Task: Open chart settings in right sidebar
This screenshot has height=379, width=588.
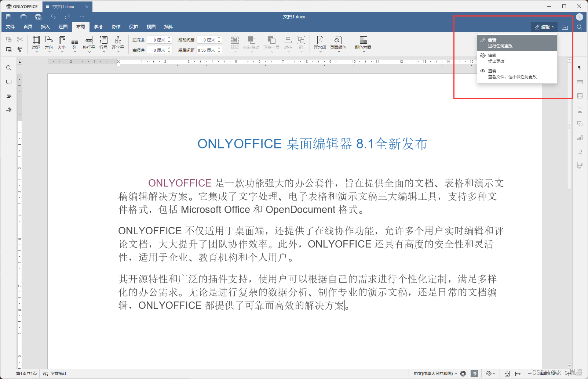Action: pyautogui.click(x=580, y=138)
